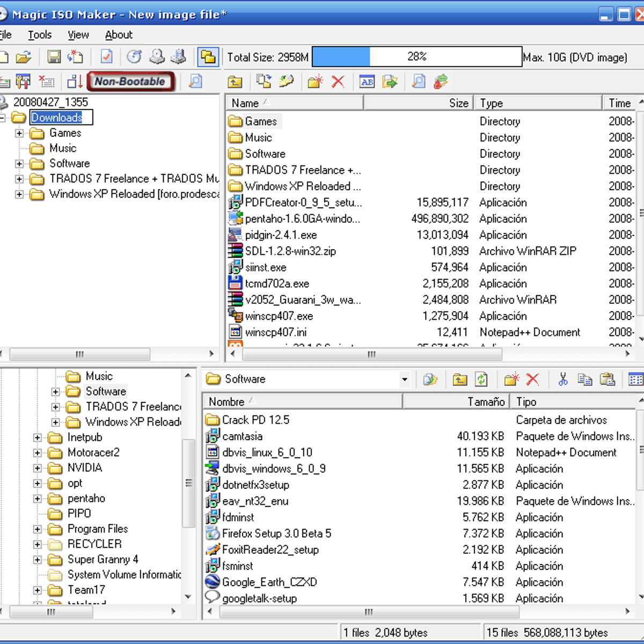644x644 pixels.
Task: Select Crack PD 12.5 folder
Action: click(255, 420)
